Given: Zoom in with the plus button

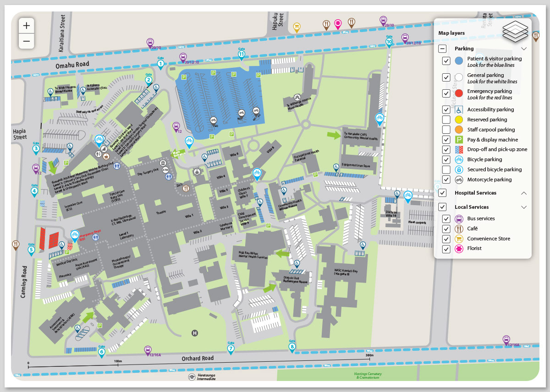Looking at the screenshot, I should tap(27, 26).
